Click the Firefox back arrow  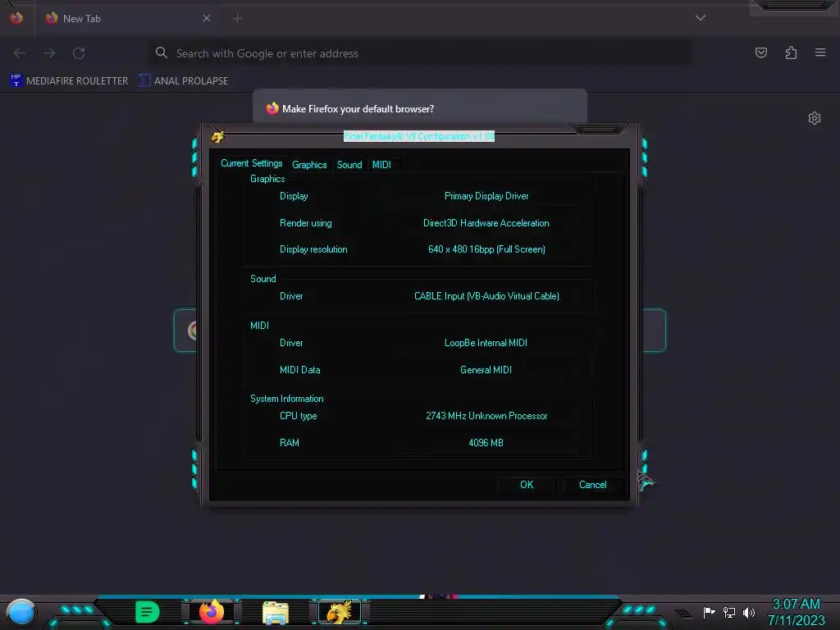pyautogui.click(x=20, y=53)
